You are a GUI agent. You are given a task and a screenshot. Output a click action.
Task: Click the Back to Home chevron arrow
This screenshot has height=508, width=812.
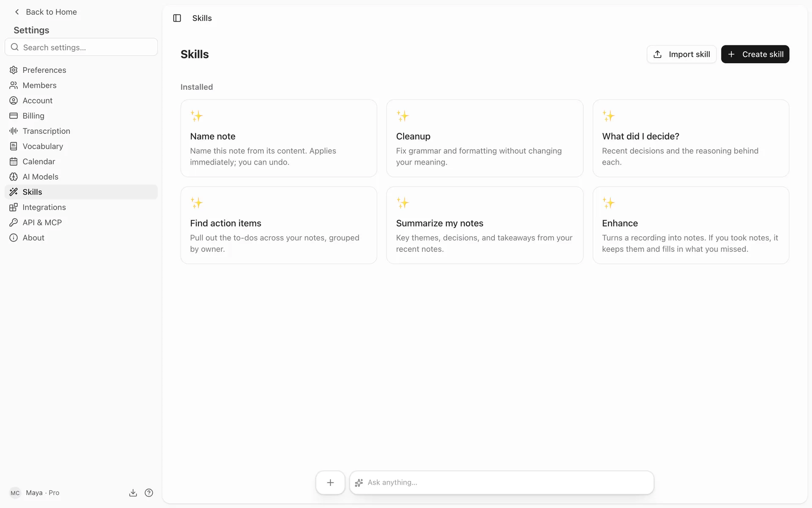[17, 12]
